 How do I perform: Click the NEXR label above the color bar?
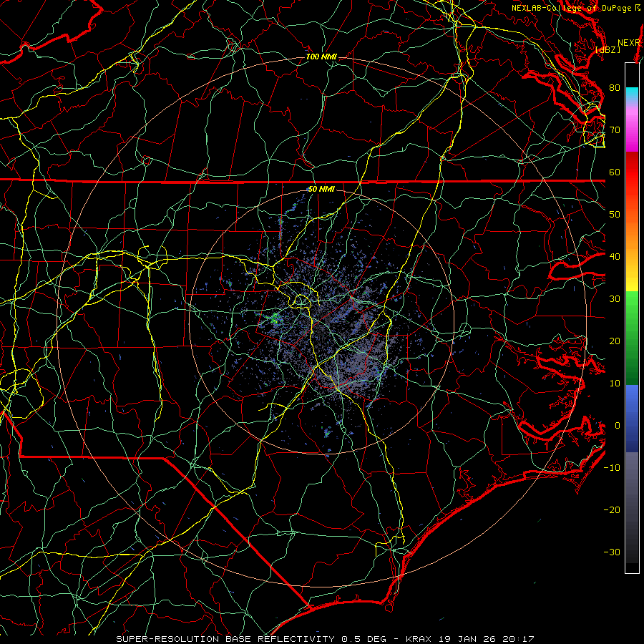[629, 43]
